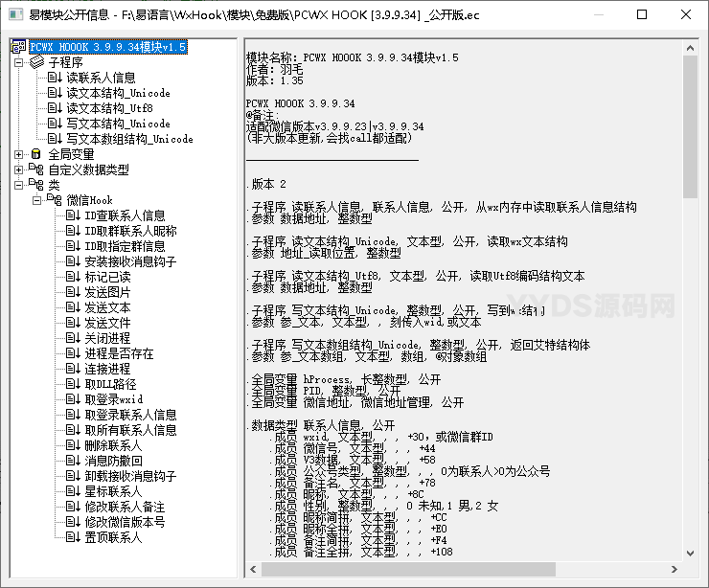709x588 pixels.
Task: Select the 修改联系人备注 method
Action: pos(125,507)
